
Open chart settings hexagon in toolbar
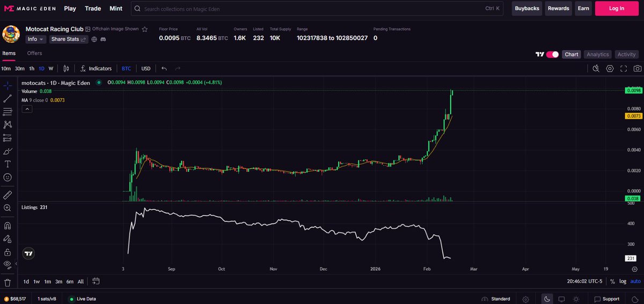coord(610,69)
